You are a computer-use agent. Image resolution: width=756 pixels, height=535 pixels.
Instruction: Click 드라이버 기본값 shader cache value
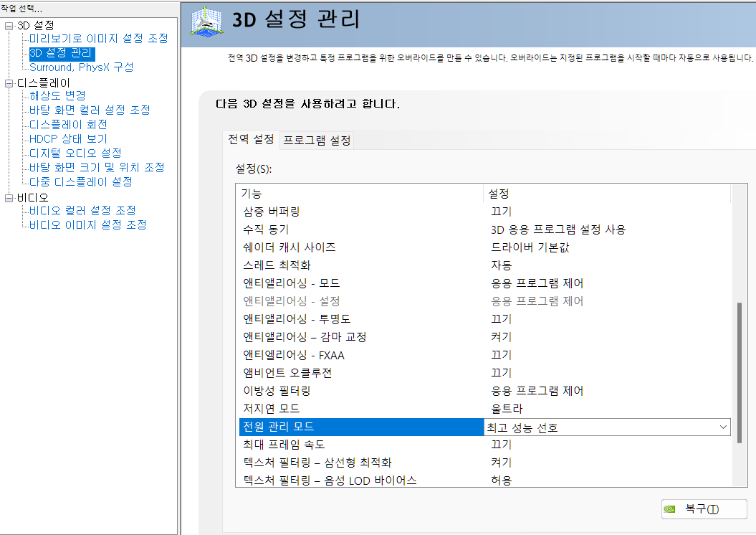coord(530,247)
